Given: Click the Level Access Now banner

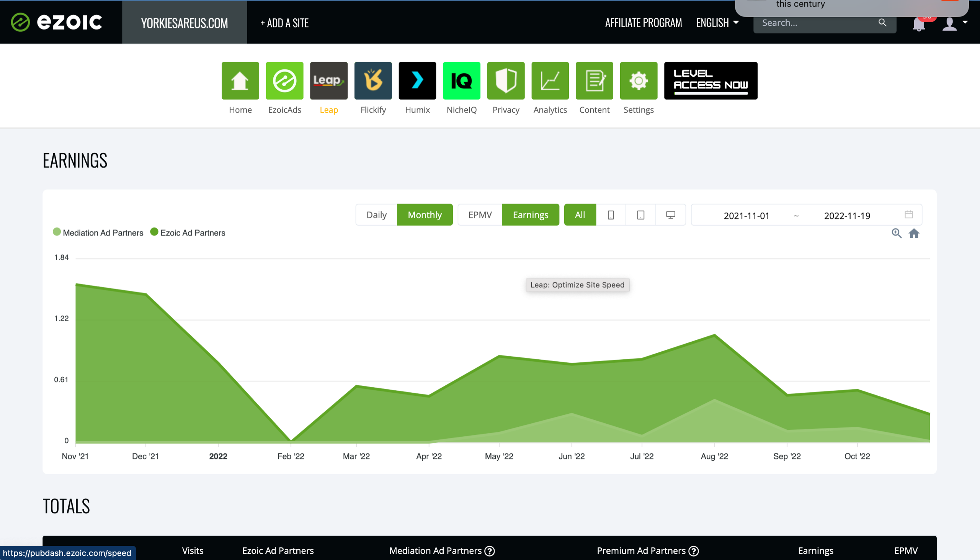Looking at the screenshot, I should click(710, 80).
